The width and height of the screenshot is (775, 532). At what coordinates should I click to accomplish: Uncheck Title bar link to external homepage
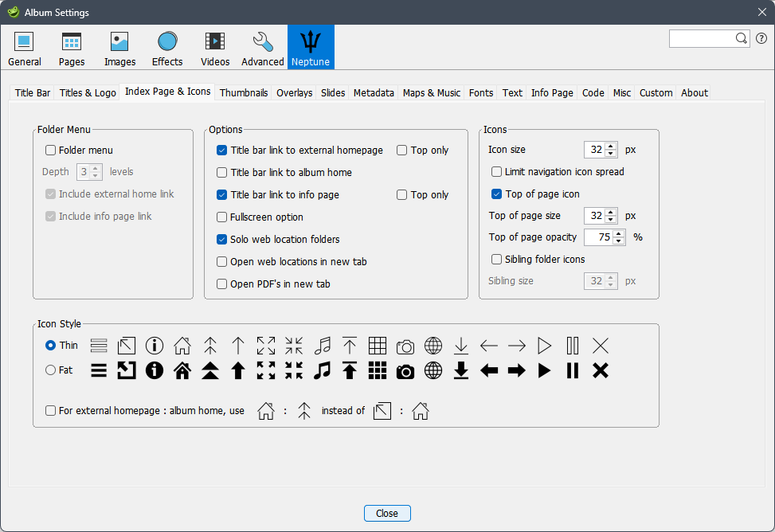click(x=222, y=151)
